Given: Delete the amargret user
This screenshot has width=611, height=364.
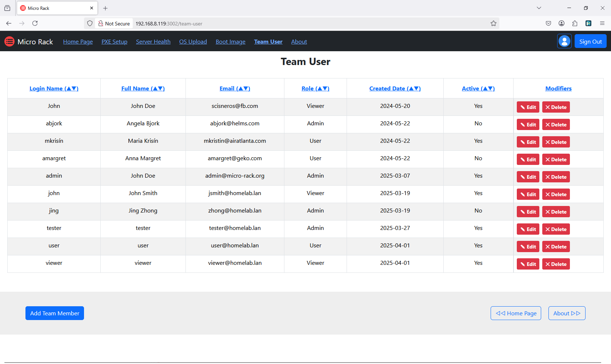Looking at the screenshot, I should click(556, 159).
